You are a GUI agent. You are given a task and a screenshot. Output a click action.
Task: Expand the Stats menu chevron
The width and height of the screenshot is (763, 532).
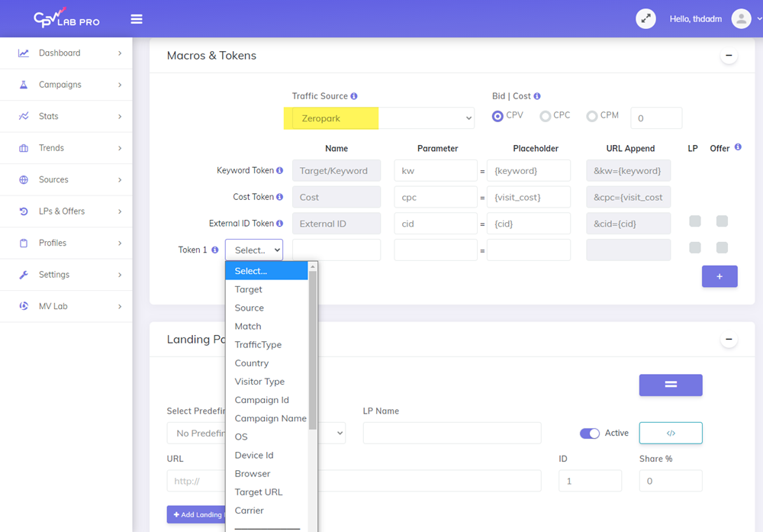click(x=120, y=116)
